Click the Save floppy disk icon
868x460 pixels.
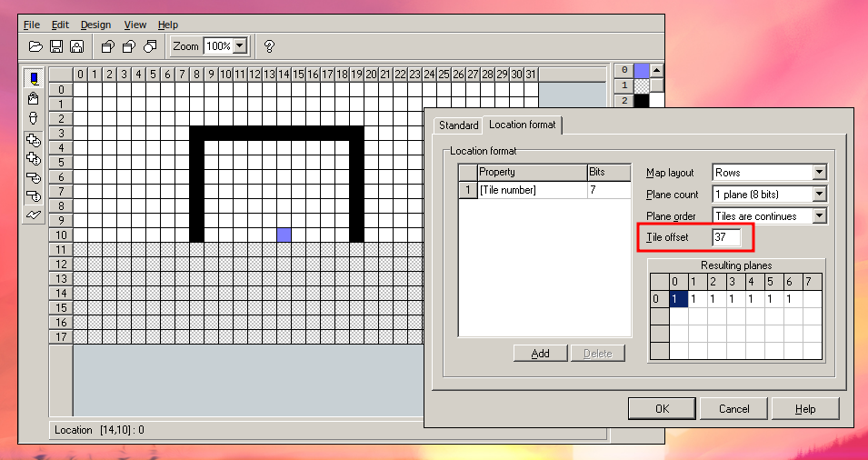(56, 46)
